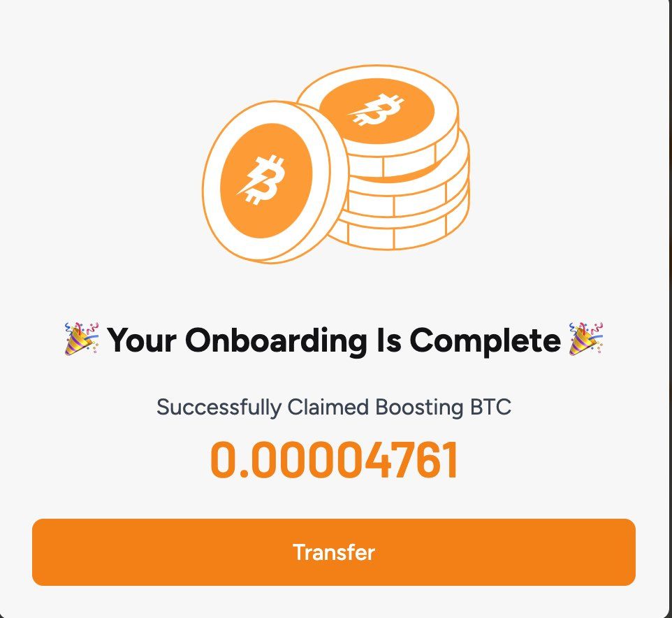The width and height of the screenshot is (672, 618).
Task: Click the word "Onboarding" in the heading
Action: point(276,340)
